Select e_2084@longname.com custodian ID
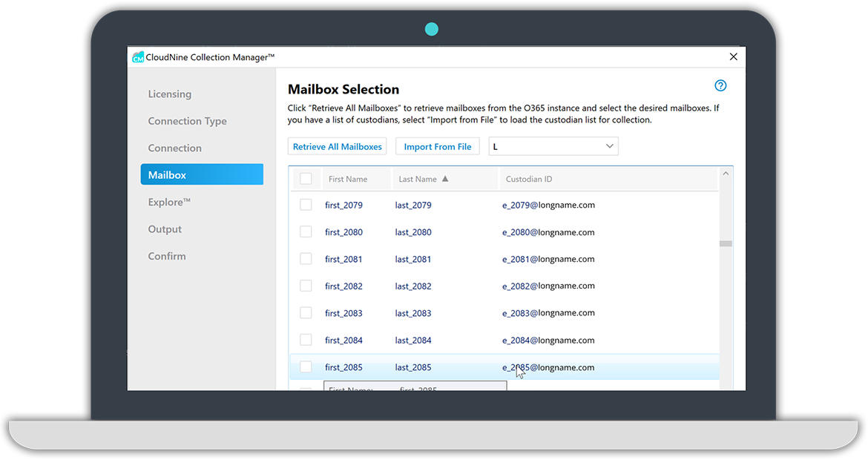 548,340
